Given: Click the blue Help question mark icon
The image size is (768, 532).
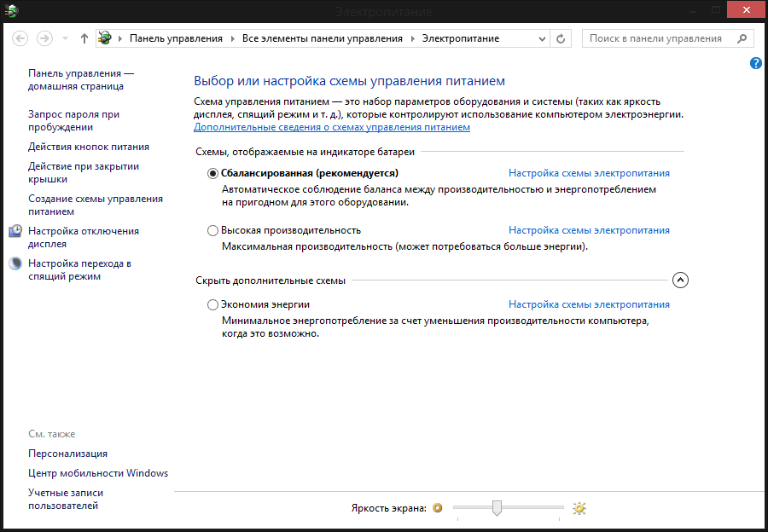Looking at the screenshot, I should click(755, 64).
